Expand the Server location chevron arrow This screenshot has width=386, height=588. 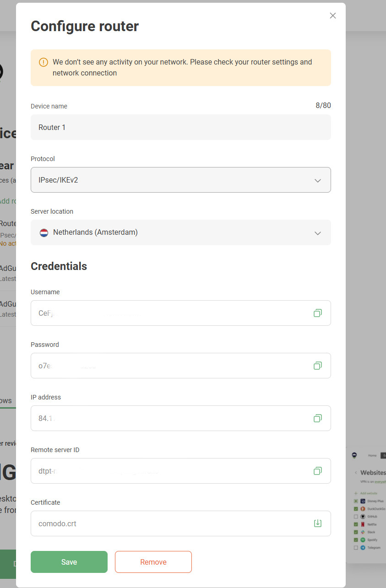tap(318, 233)
